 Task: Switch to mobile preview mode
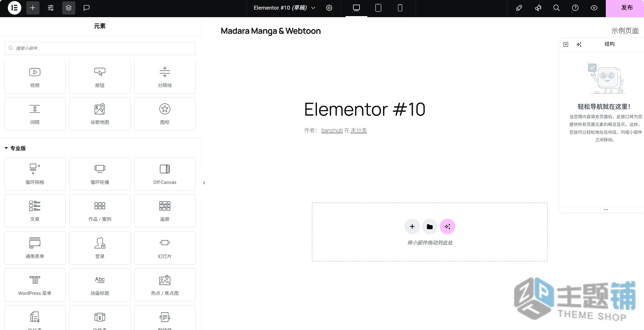[x=400, y=8]
